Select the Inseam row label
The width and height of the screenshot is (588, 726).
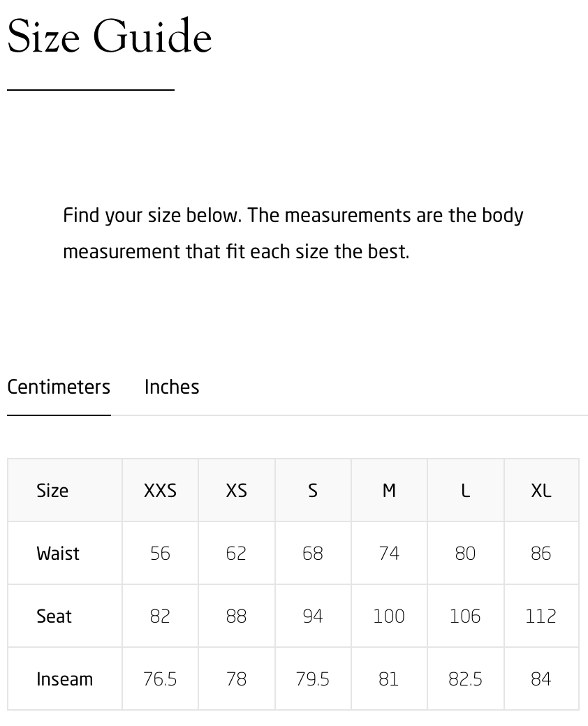(x=64, y=679)
